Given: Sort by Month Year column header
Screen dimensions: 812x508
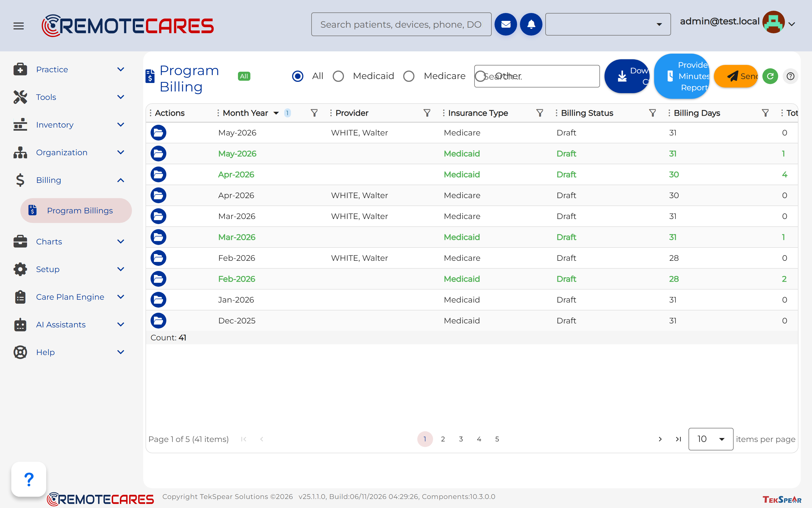Looking at the screenshot, I should [245, 113].
